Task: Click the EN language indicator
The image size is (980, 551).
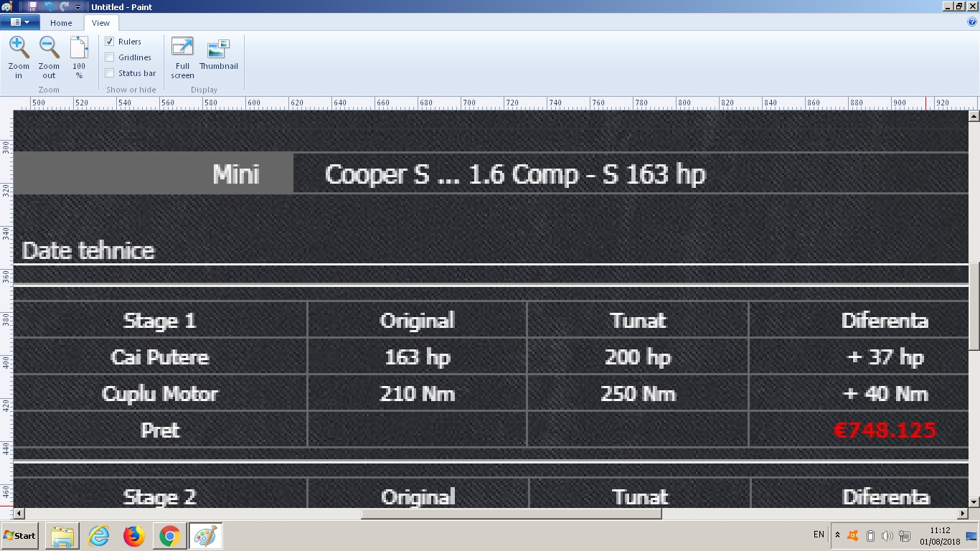Action: point(819,534)
